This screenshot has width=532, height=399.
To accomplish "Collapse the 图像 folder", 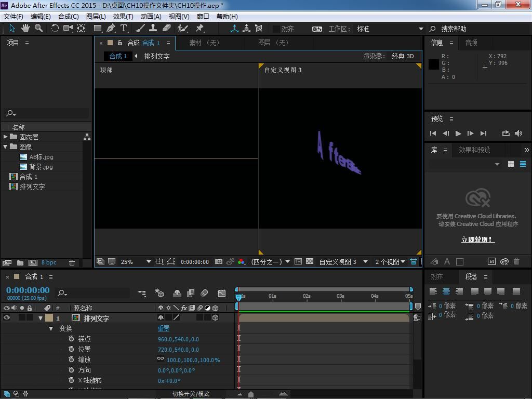I will tap(5, 147).
